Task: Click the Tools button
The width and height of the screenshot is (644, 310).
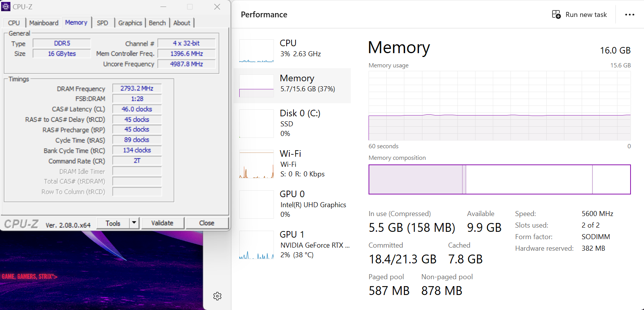Action: tap(113, 223)
